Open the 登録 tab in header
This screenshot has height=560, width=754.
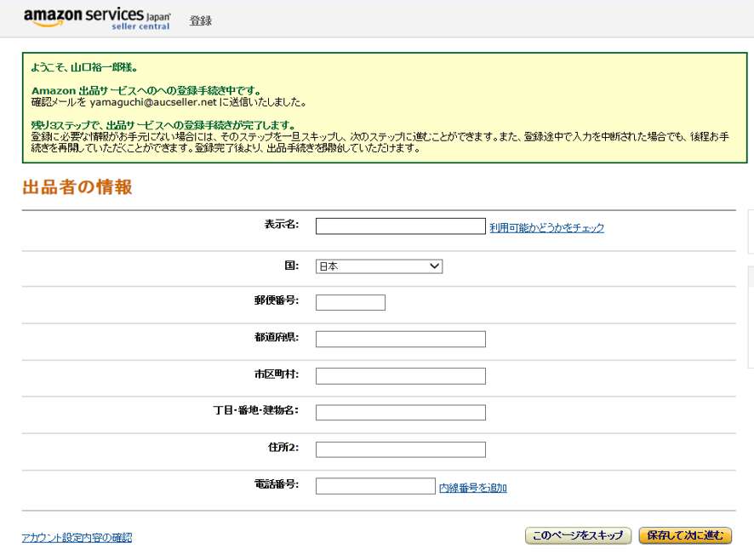201,21
